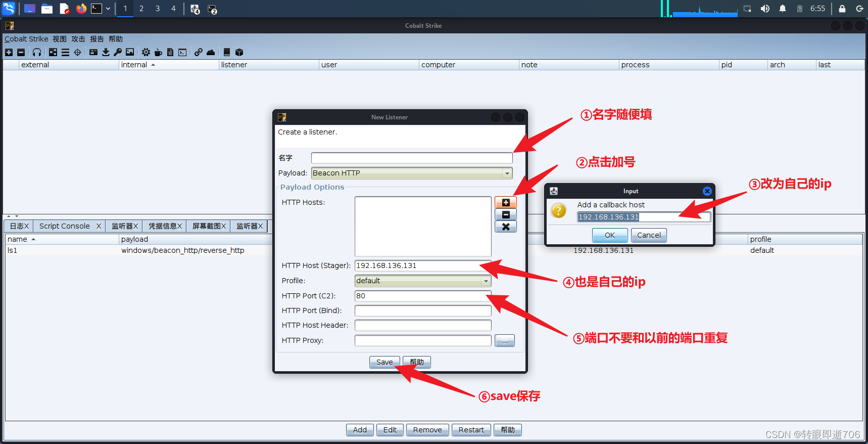Click 帮助 button in New Listener dialog
The height and width of the screenshot is (444, 868).
point(417,362)
